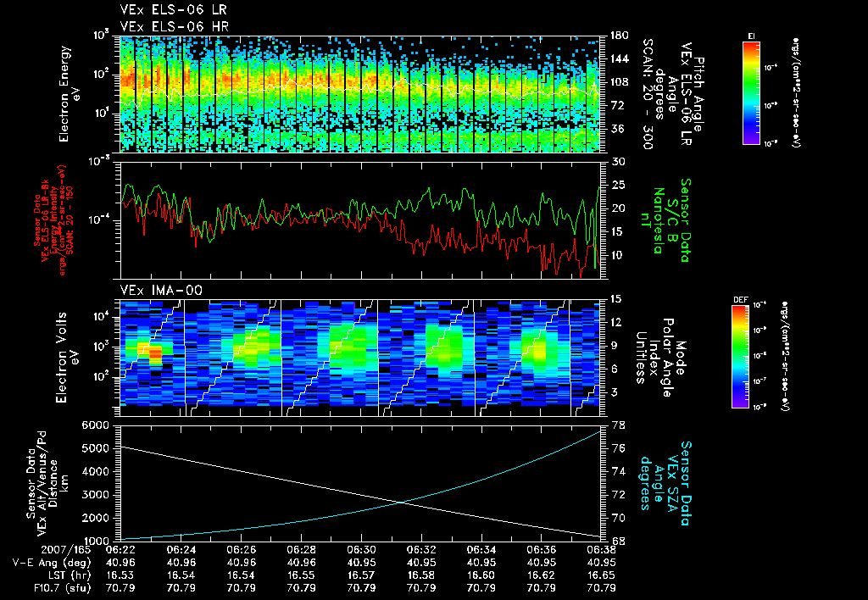
Task: Click the EI color scale bar
Action: coord(751,92)
